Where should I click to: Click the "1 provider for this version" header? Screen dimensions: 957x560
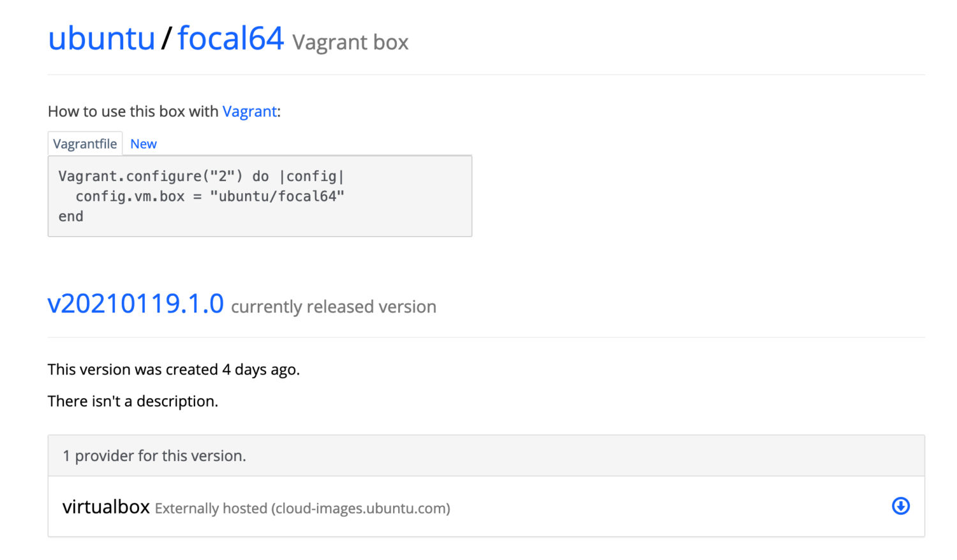point(154,456)
